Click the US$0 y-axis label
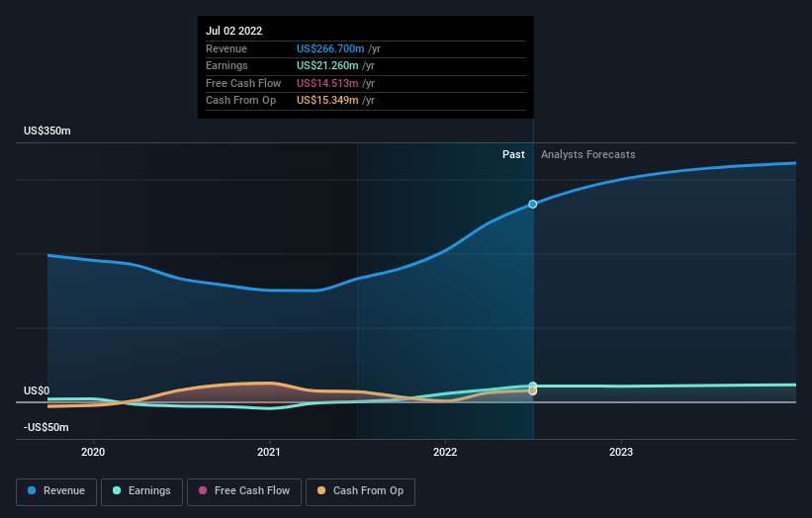 click(37, 390)
